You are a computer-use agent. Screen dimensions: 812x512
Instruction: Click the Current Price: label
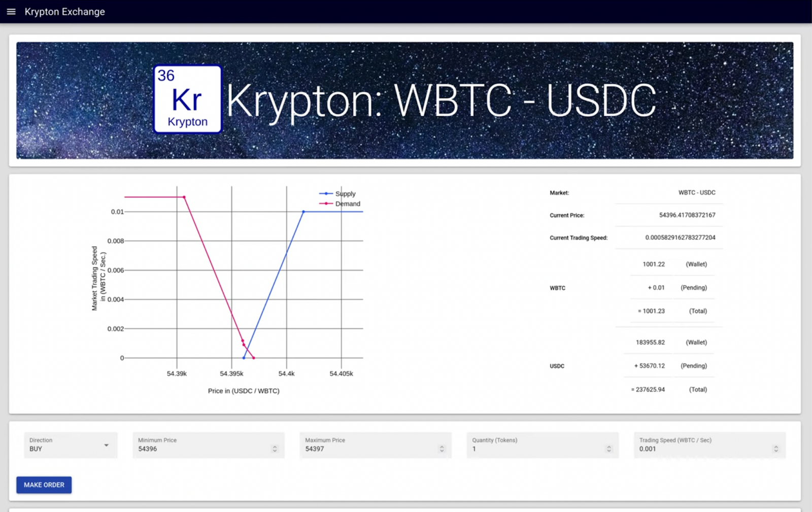pos(567,216)
